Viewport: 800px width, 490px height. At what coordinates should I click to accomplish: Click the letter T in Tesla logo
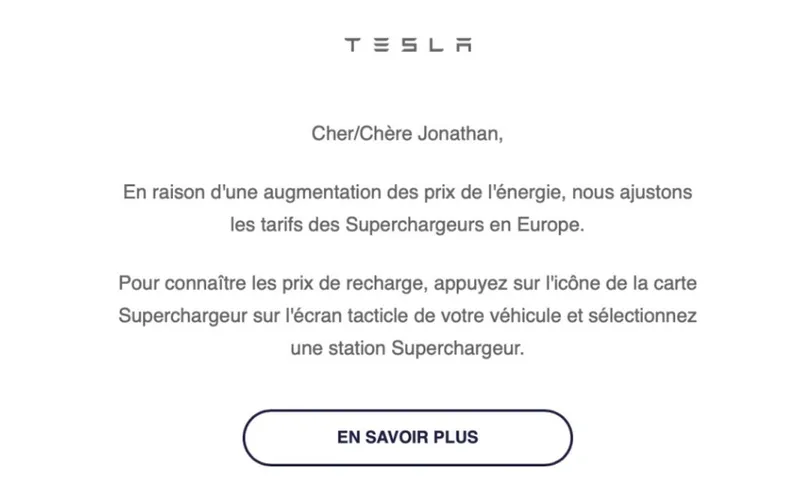(353, 45)
